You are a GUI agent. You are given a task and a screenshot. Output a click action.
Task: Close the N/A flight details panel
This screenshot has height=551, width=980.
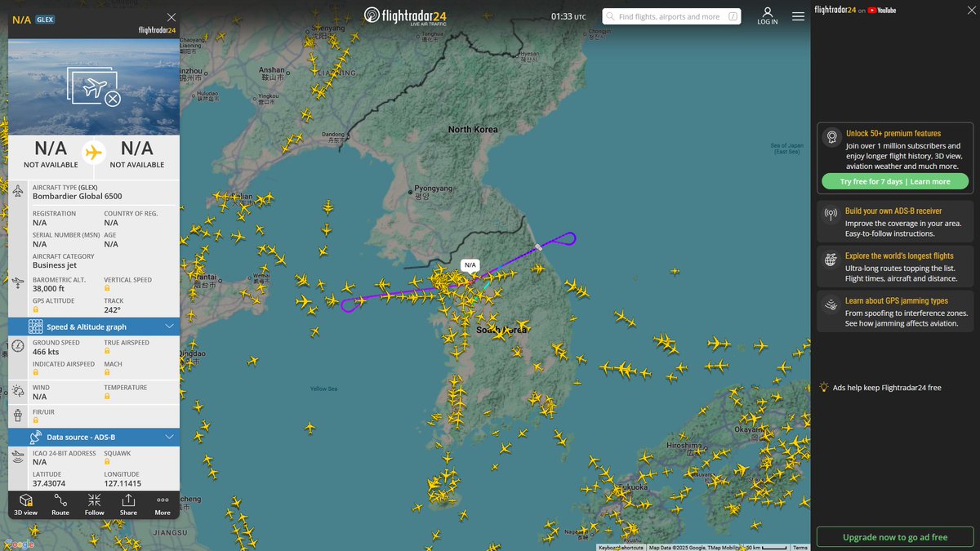coord(171,17)
